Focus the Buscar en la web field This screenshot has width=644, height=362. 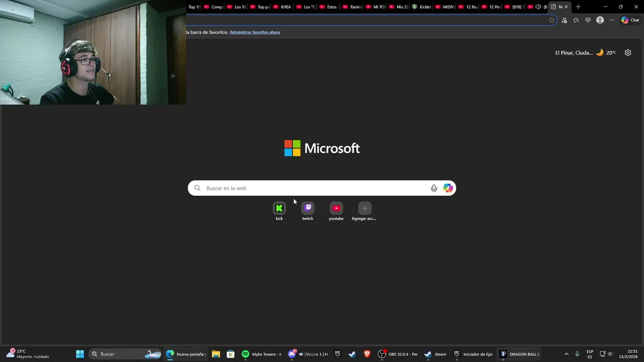click(x=322, y=188)
